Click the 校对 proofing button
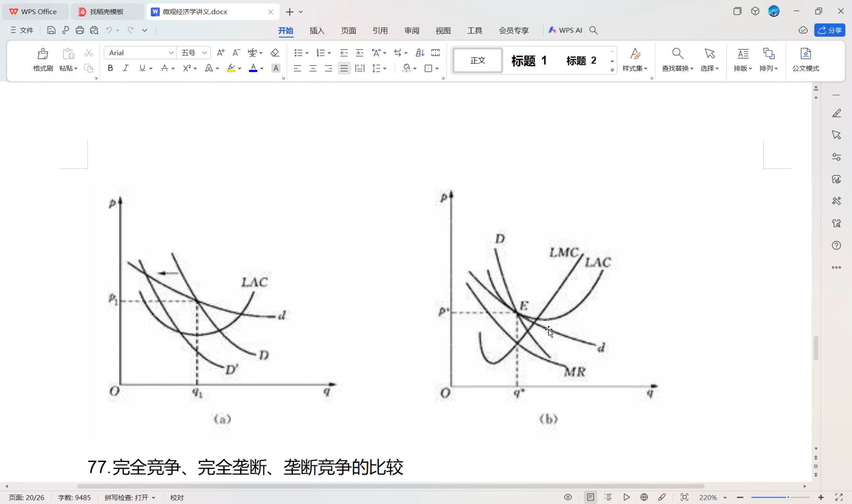This screenshot has height=504, width=852. (177, 497)
